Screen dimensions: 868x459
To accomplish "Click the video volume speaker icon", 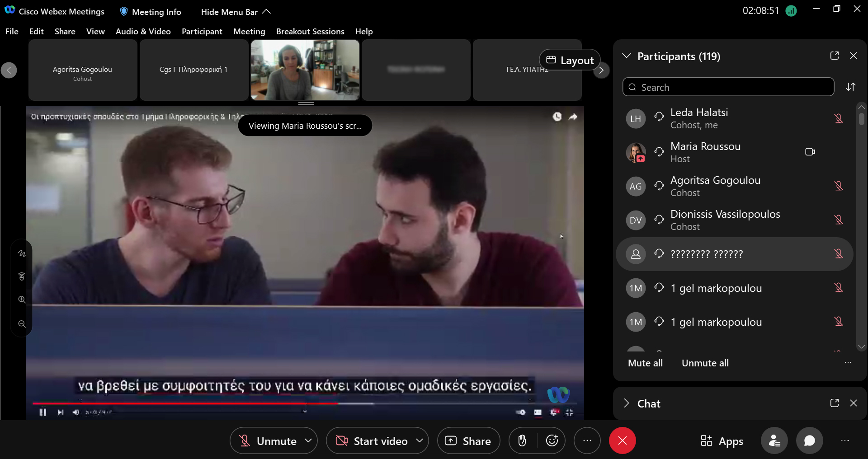I will tap(76, 412).
